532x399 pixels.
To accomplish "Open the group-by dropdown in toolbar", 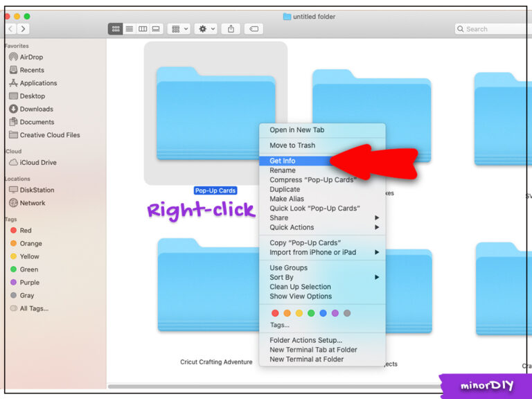I will click(179, 29).
